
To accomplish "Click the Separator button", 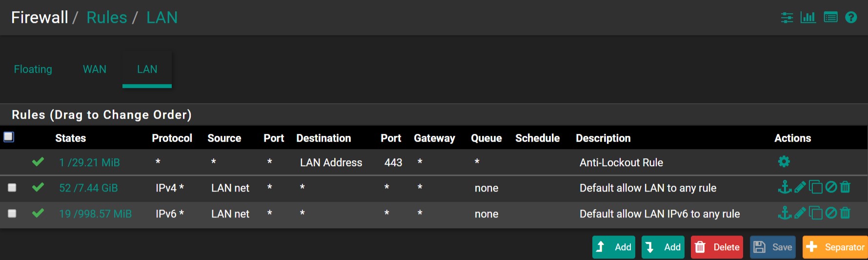I will point(835,247).
